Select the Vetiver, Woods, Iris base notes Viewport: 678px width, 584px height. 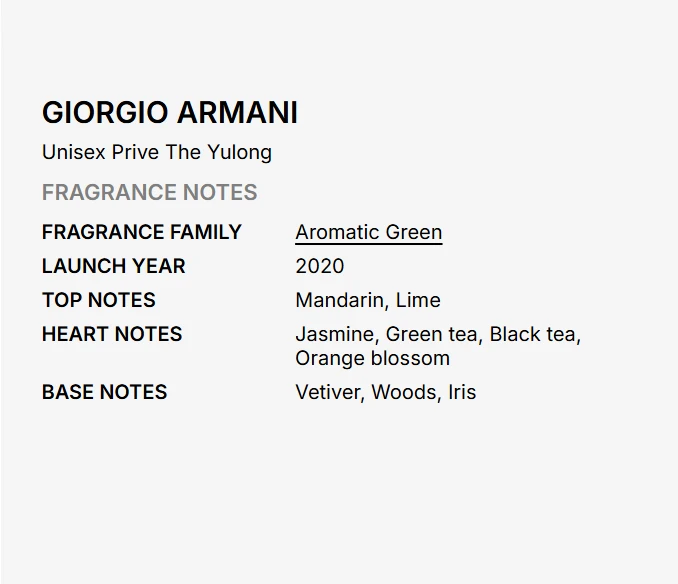pos(386,393)
